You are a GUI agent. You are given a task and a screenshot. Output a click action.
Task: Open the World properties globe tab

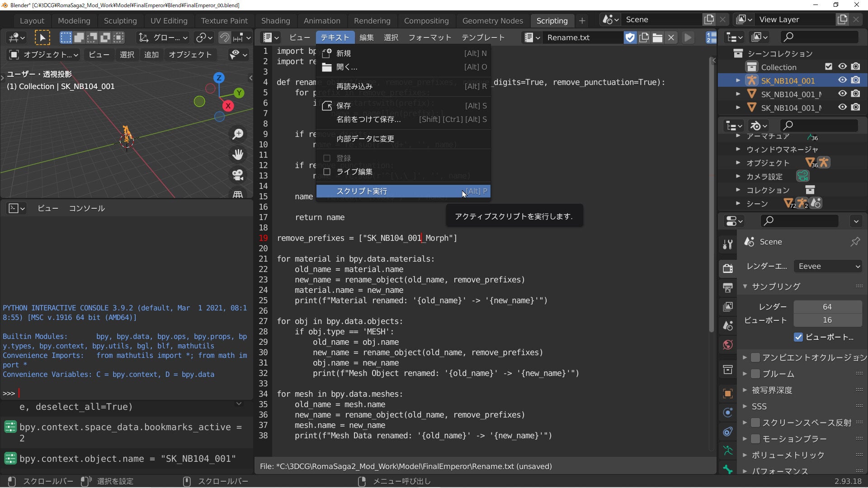coord(727,345)
